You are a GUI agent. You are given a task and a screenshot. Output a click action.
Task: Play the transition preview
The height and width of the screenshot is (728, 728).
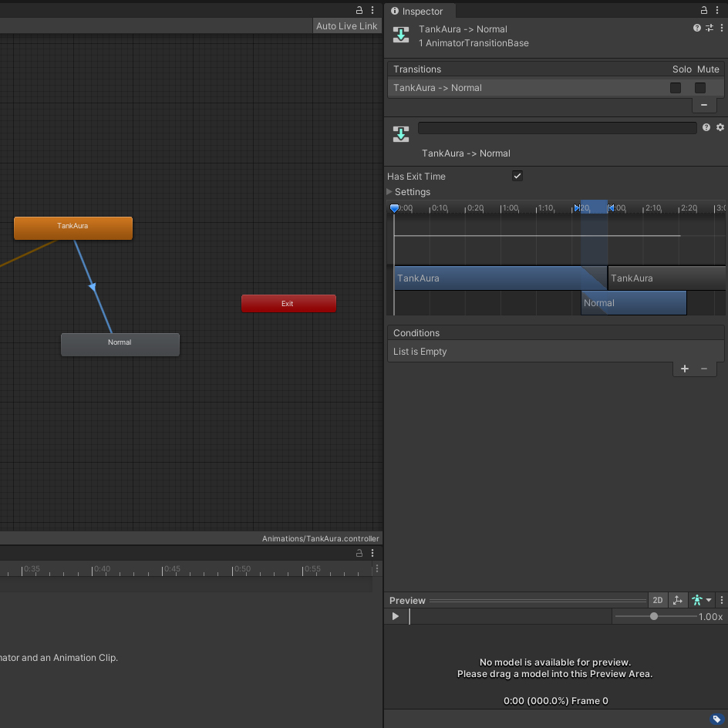(x=395, y=616)
